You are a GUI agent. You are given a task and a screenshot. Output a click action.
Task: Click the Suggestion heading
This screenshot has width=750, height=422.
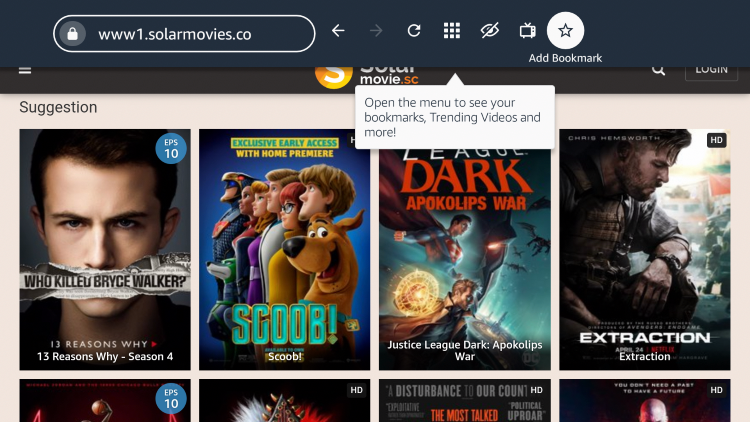[x=58, y=107]
